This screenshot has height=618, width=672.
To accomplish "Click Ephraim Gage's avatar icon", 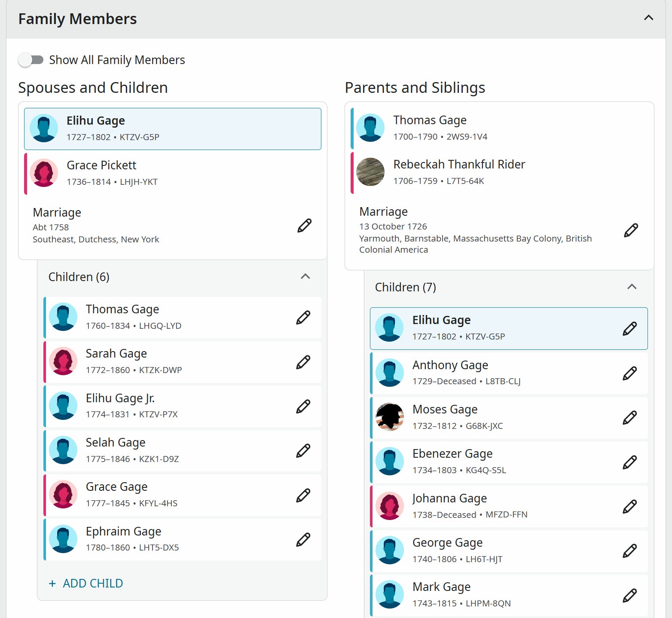I will tap(63, 539).
